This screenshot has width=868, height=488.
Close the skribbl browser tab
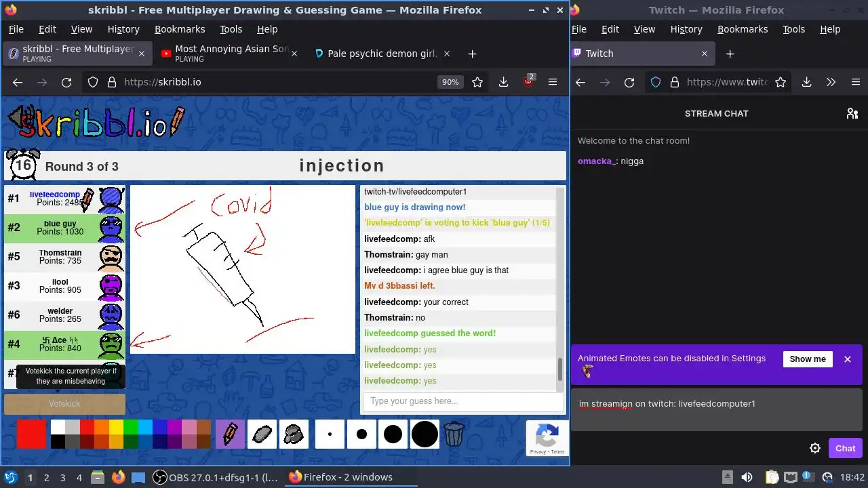coord(142,54)
